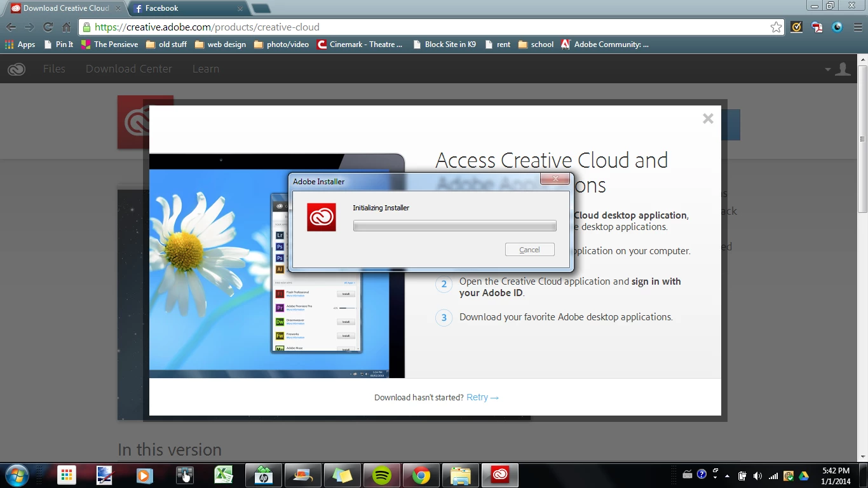Open Windows Explorer from the taskbar

click(x=460, y=475)
